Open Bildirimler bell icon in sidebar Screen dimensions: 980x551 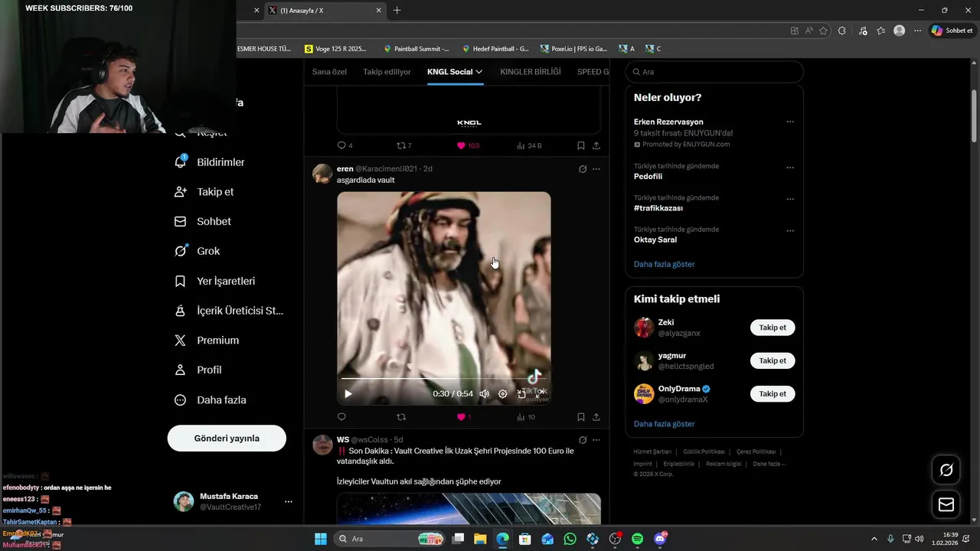coord(181,162)
